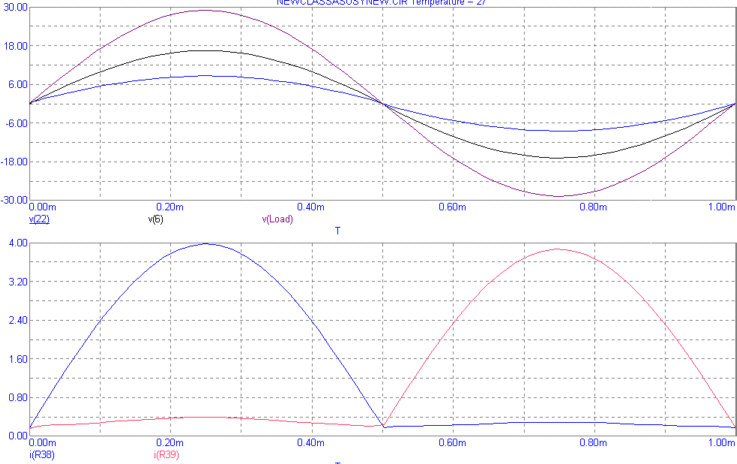The image size is (737, 464).
Task: Click 0.60m on the upper plot time axis
Action: pos(453,207)
